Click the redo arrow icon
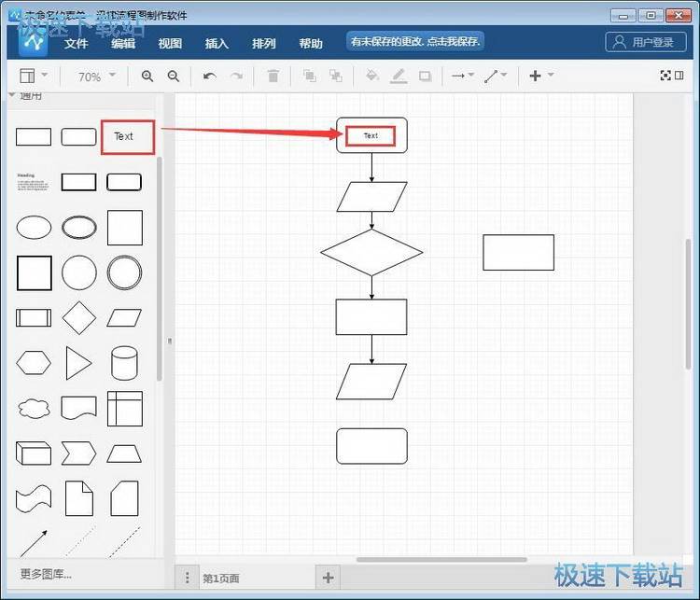Image resolution: width=700 pixels, height=600 pixels. (237, 76)
